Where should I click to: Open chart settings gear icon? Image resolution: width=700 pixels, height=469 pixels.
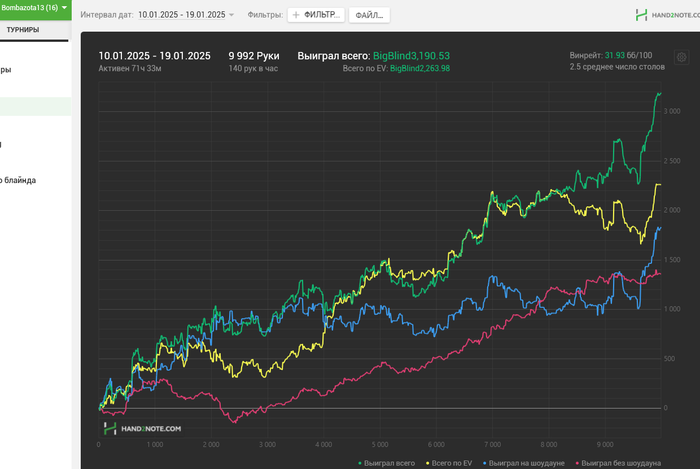pos(681,57)
